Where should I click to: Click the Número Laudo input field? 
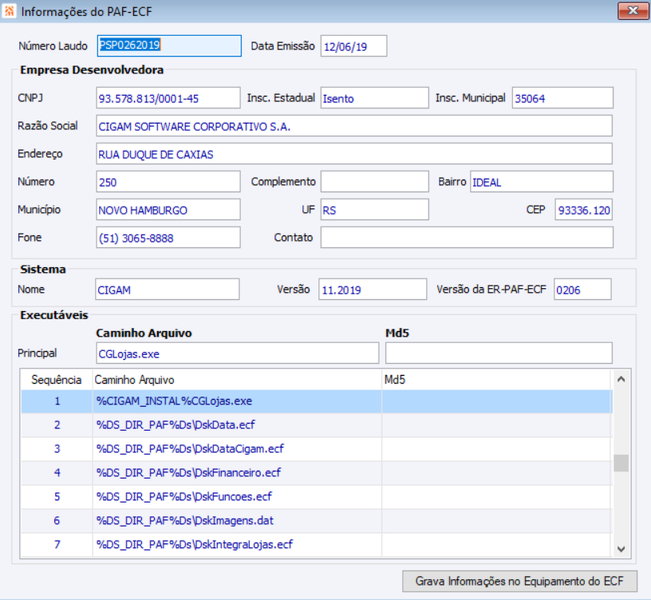(169, 46)
